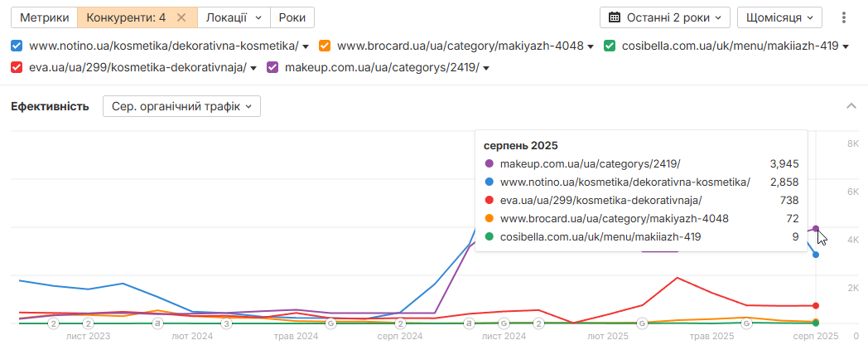
Task: Click the G marker near лют 2025
Action: point(642,323)
